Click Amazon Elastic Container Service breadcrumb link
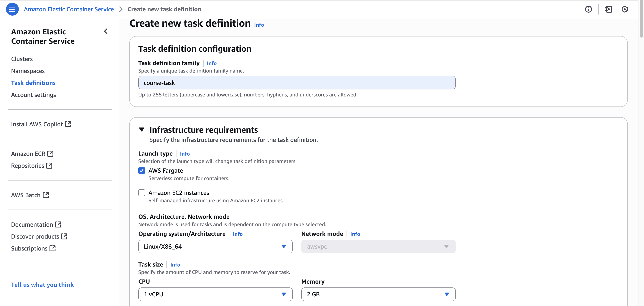 click(69, 9)
